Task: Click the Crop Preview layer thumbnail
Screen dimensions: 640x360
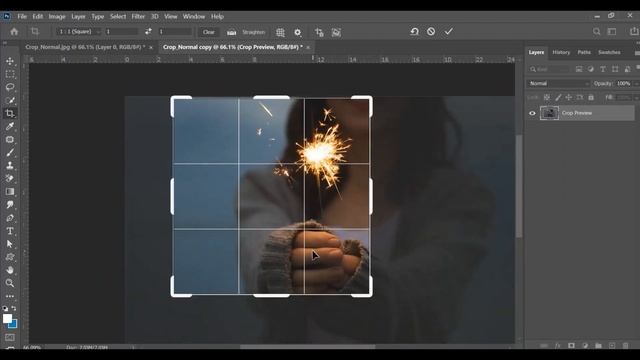Action: click(x=549, y=113)
